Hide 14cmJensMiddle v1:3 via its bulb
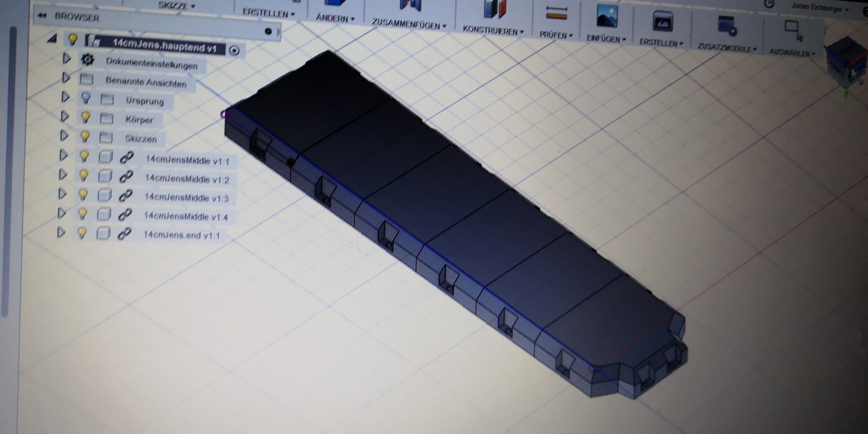Image resolution: width=868 pixels, height=434 pixels. (x=83, y=194)
